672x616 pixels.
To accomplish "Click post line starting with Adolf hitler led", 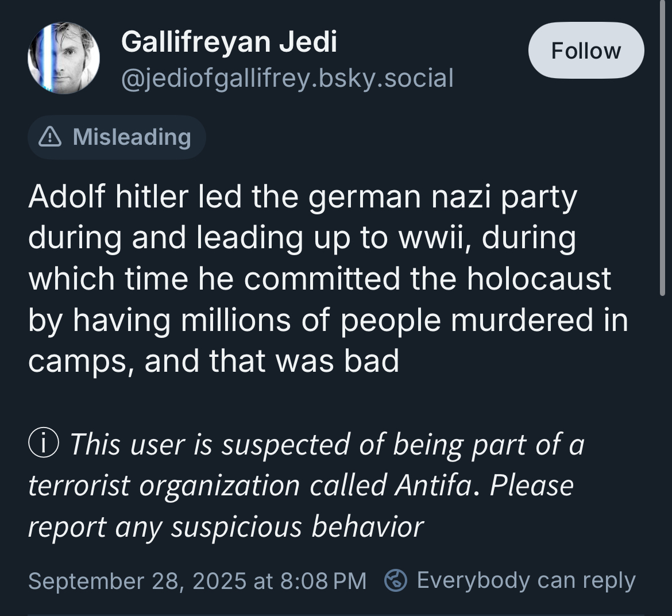I will (x=302, y=197).
